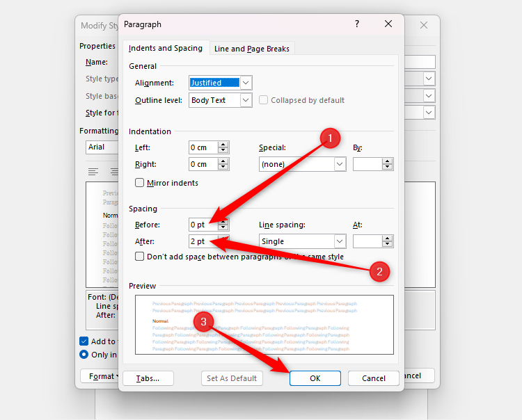The image size is (522, 420).
Task: Select the Only in radio button
Action: (x=84, y=355)
